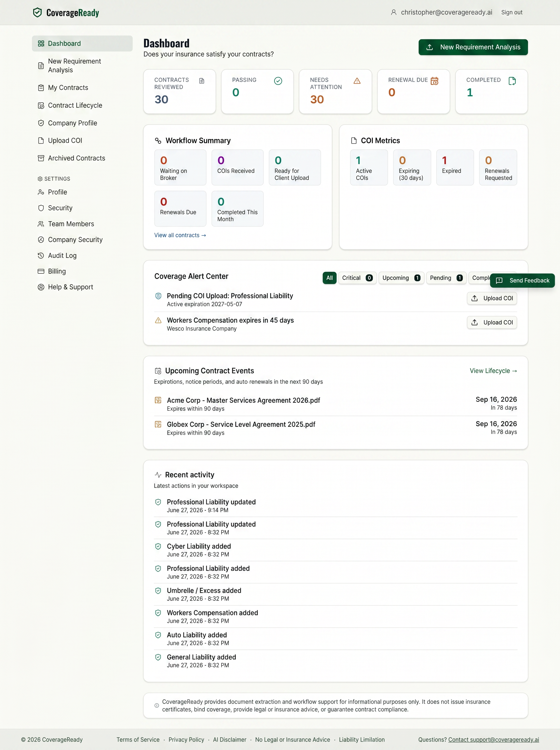Click the Upload COI file icon in the sidebar

pyautogui.click(x=41, y=141)
